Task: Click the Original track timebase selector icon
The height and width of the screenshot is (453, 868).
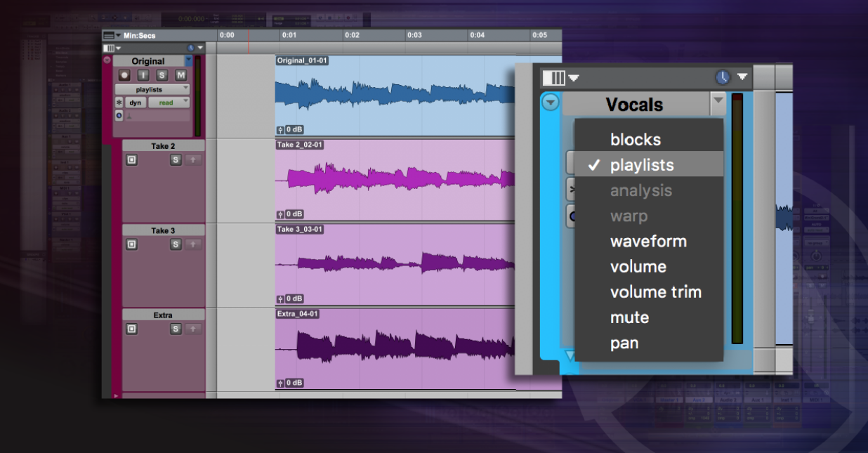Action: pos(119,115)
